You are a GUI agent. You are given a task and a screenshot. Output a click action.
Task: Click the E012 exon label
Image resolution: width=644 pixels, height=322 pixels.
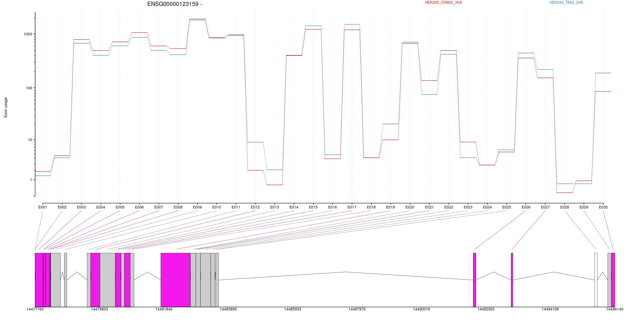click(255, 207)
